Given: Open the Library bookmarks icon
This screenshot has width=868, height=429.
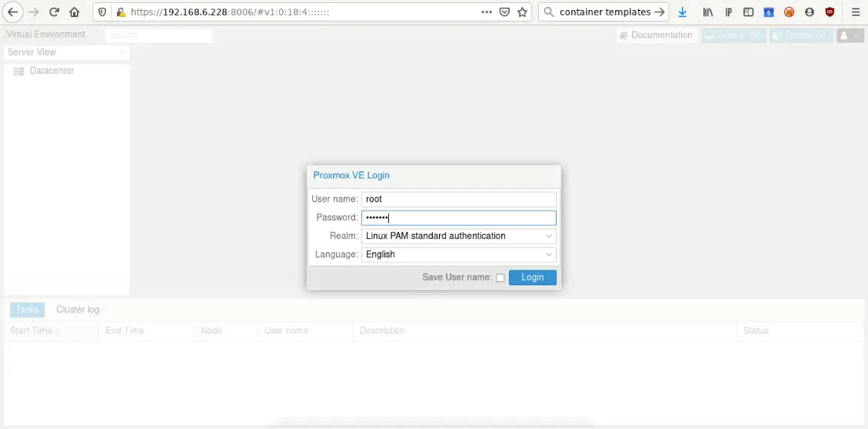Looking at the screenshot, I should [x=708, y=12].
